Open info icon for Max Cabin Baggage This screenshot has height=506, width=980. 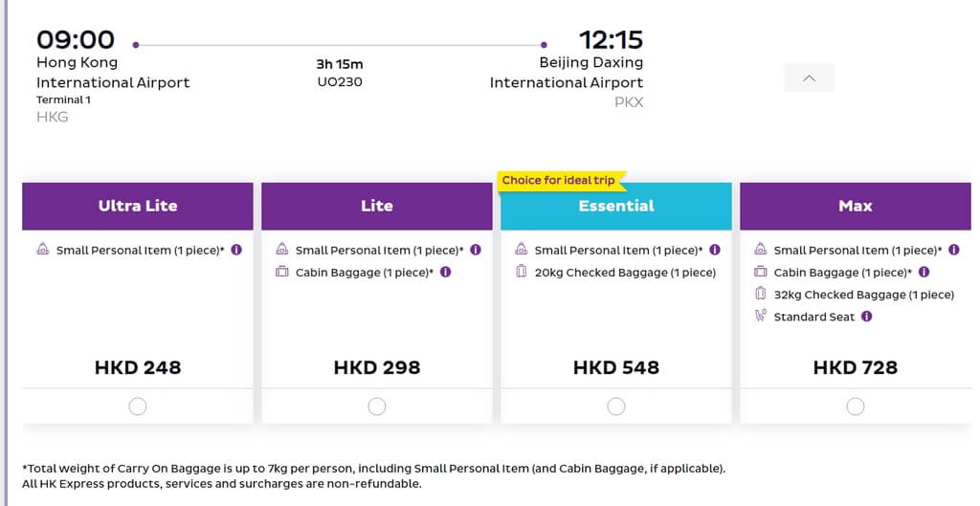point(924,272)
